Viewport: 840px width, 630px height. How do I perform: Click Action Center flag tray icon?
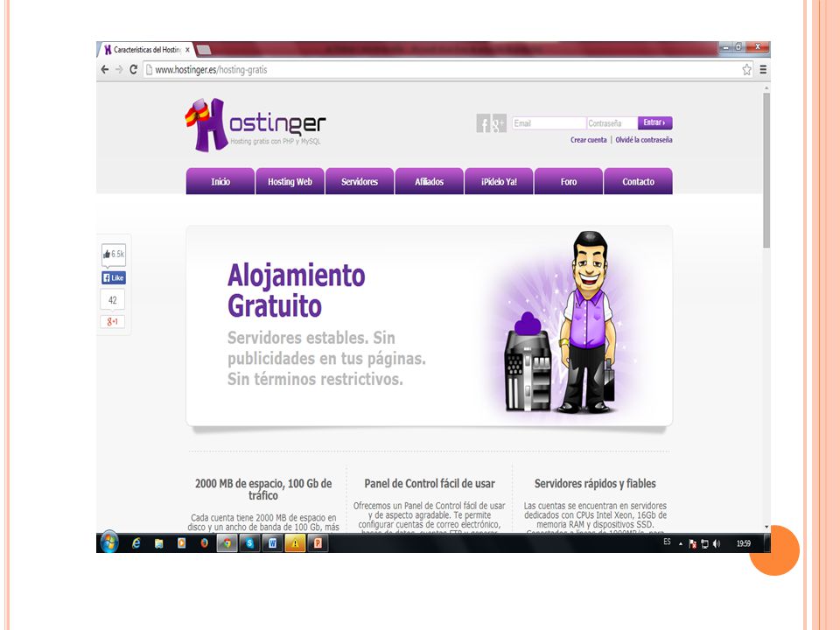pyautogui.click(x=693, y=543)
